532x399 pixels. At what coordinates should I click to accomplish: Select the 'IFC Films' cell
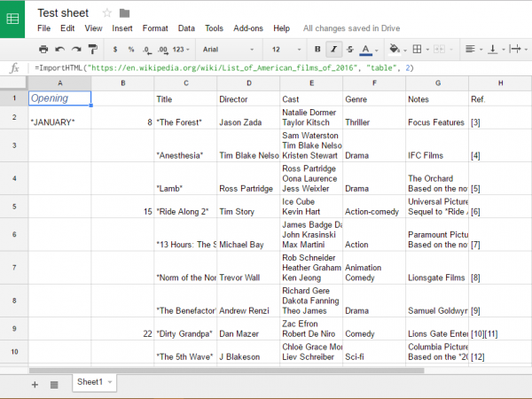pos(437,145)
